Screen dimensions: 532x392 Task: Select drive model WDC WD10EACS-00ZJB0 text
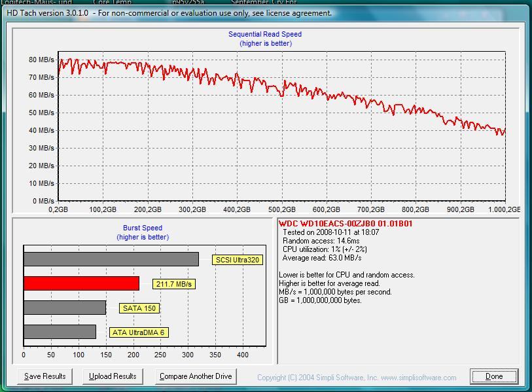pyautogui.click(x=346, y=224)
